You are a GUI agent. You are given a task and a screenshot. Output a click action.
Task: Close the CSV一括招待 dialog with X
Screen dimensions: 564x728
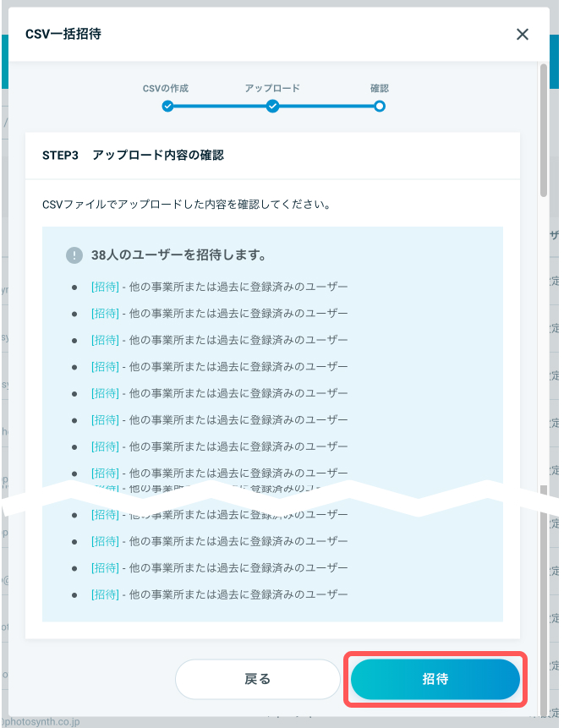pyautogui.click(x=523, y=35)
